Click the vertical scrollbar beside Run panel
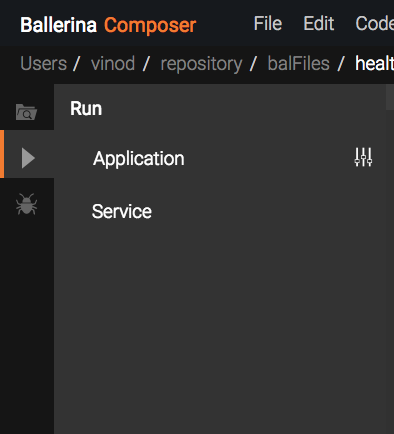394x434 pixels. tap(390, 97)
